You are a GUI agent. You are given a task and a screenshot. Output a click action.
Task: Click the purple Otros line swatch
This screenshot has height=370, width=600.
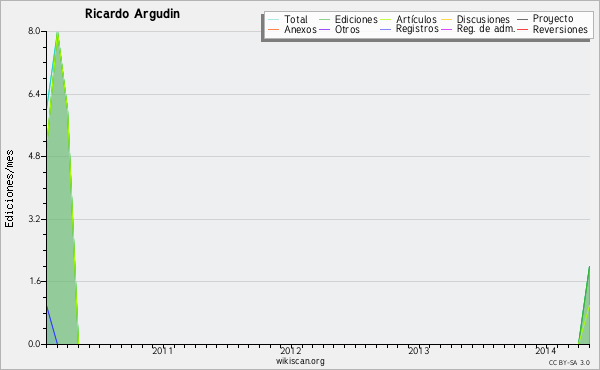324,29
